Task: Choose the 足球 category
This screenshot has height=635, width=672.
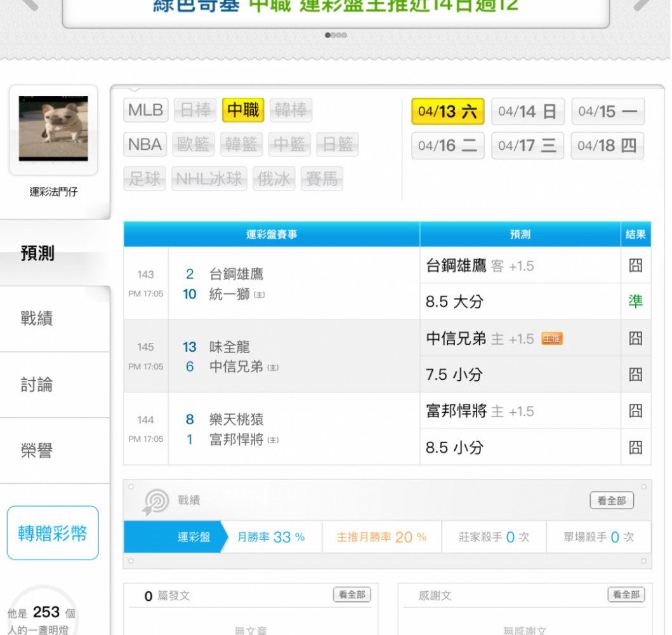Action: pyautogui.click(x=145, y=179)
